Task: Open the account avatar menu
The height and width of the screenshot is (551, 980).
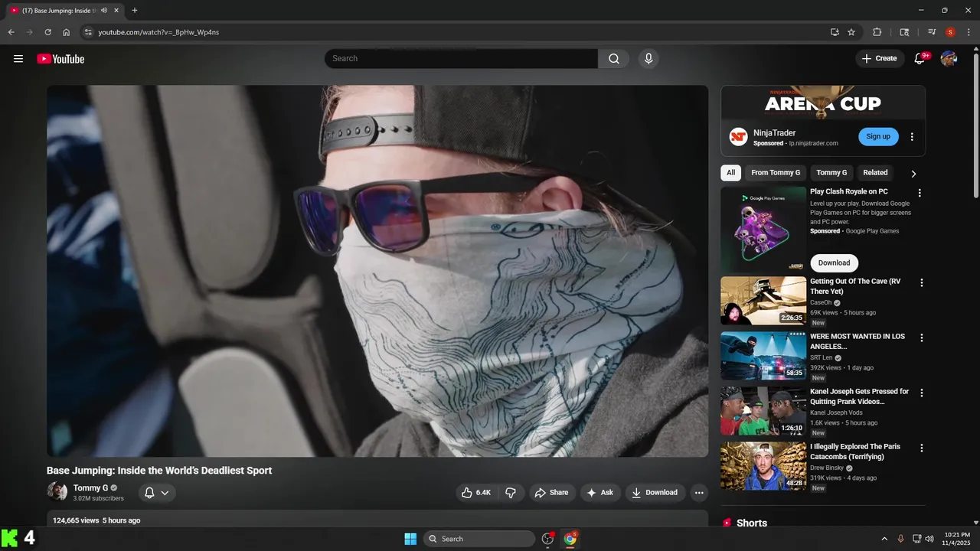Action: [949, 59]
